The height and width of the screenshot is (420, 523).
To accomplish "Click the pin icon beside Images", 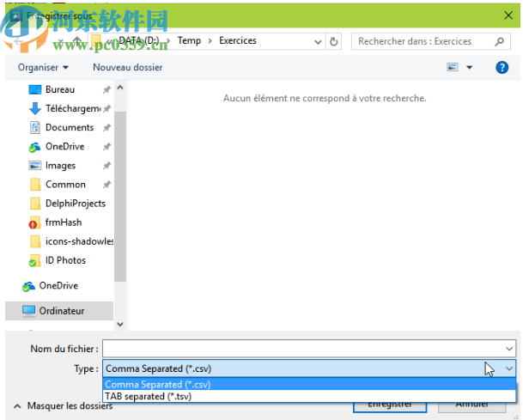I will pyautogui.click(x=106, y=166).
